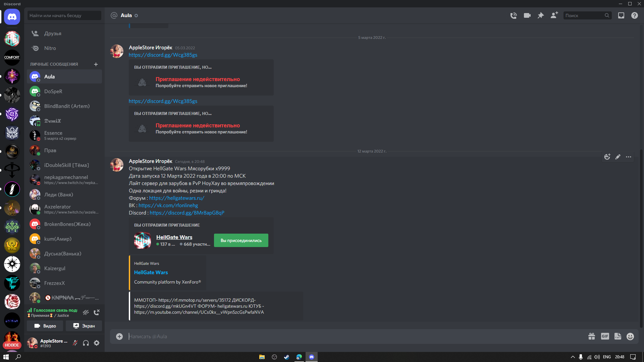Open DM with Kaizergul
The image size is (644, 362).
click(64, 268)
